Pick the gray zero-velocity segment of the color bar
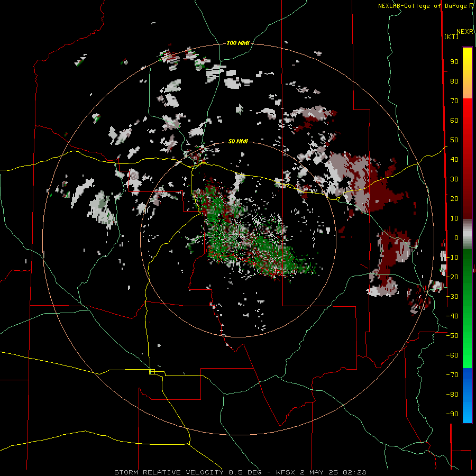Viewport: 476px width, 476px height. 467,234
